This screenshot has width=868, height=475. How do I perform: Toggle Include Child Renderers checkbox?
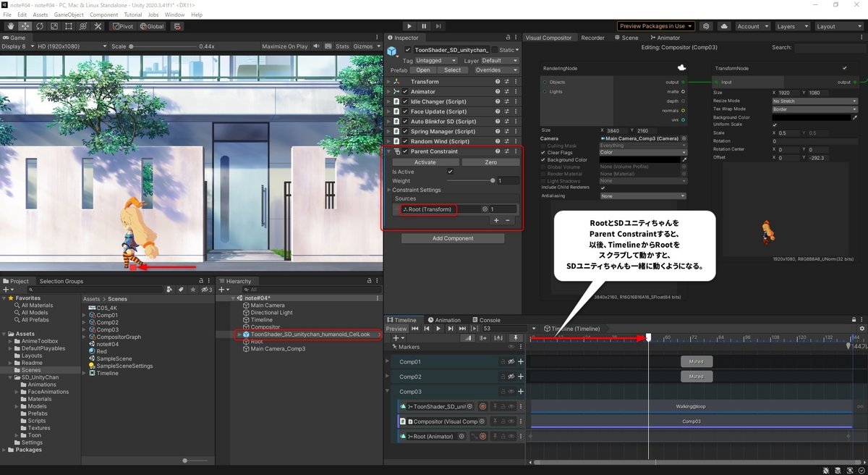[603, 188]
